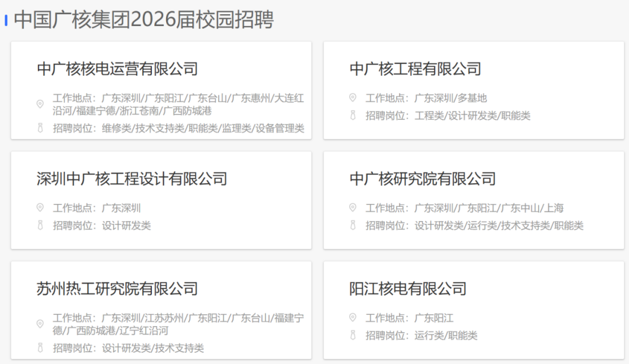Click position icon in 苏州热工研究院 card
629x364 pixels.
(x=40, y=347)
